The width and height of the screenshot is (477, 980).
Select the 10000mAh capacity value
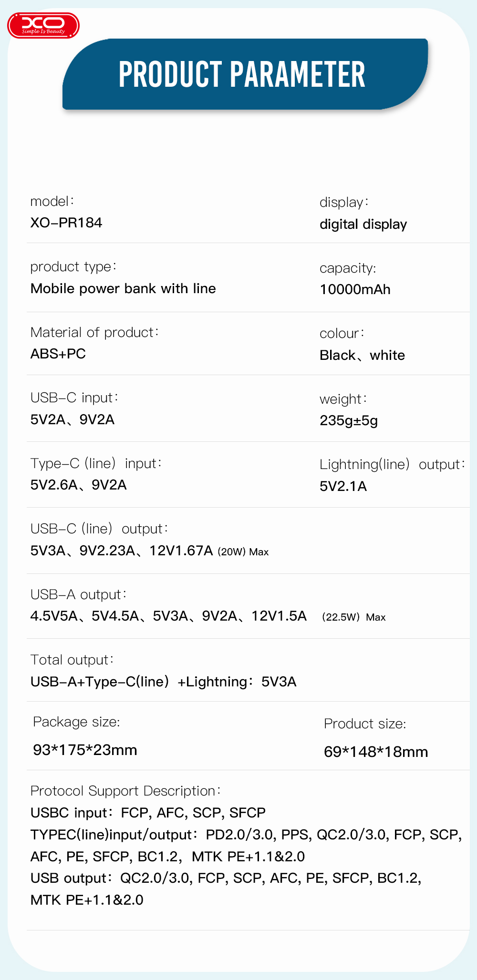pyautogui.click(x=355, y=290)
